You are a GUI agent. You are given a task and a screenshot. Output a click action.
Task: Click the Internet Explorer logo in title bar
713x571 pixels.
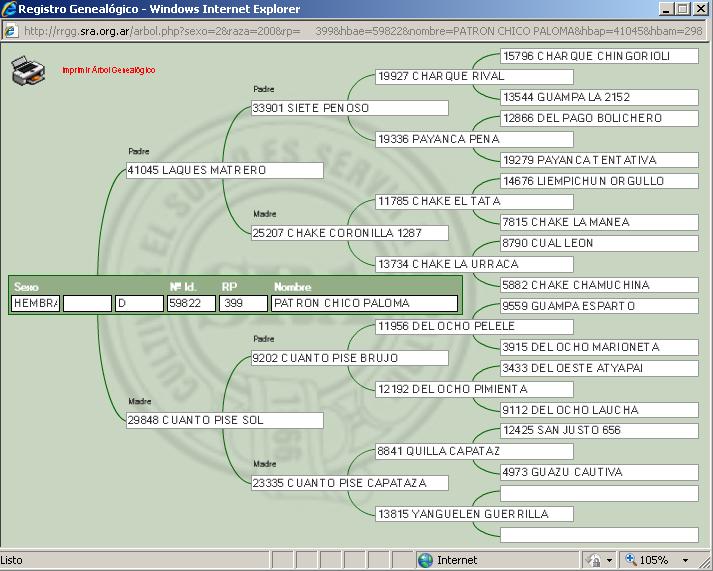(10, 9)
